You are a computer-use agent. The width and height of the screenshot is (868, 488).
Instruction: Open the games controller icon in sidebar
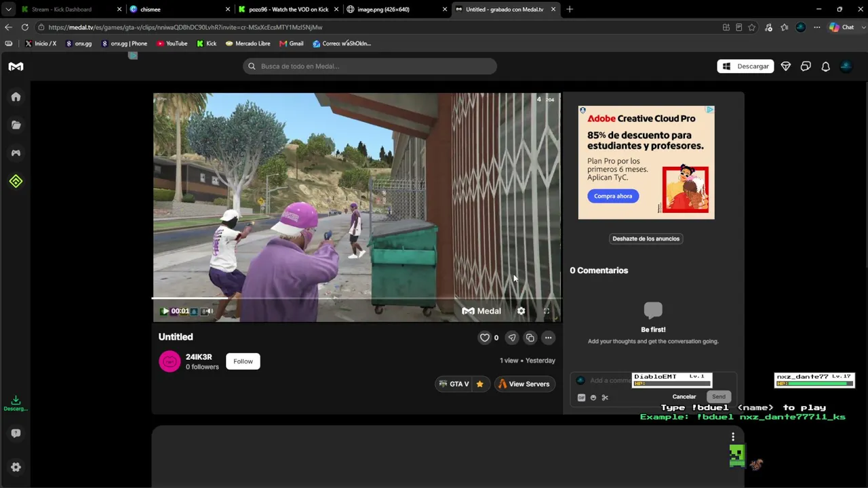16,153
